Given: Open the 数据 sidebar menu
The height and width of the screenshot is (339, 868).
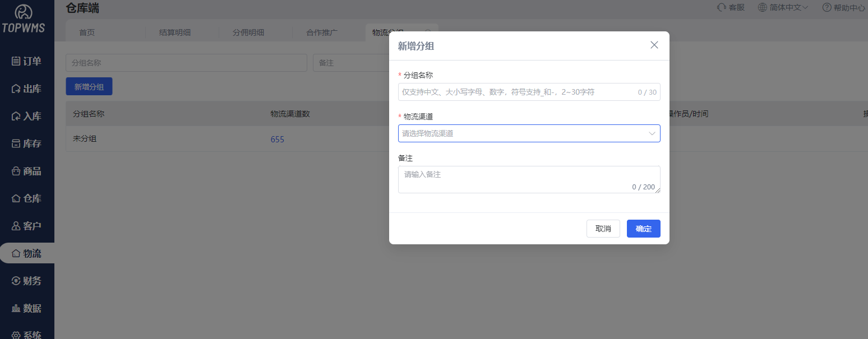Looking at the screenshot, I should [x=26, y=308].
